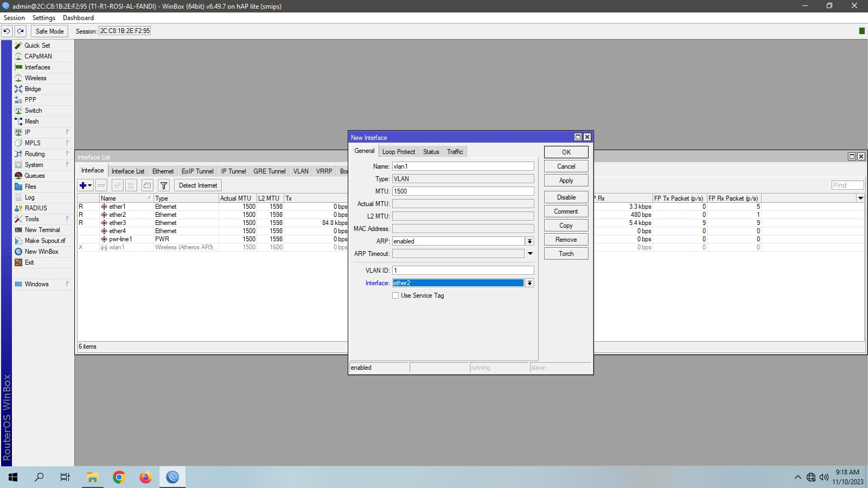Screen dimensions: 868x488
Task: Expand the ARP Timeout field
Action: (x=530, y=254)
